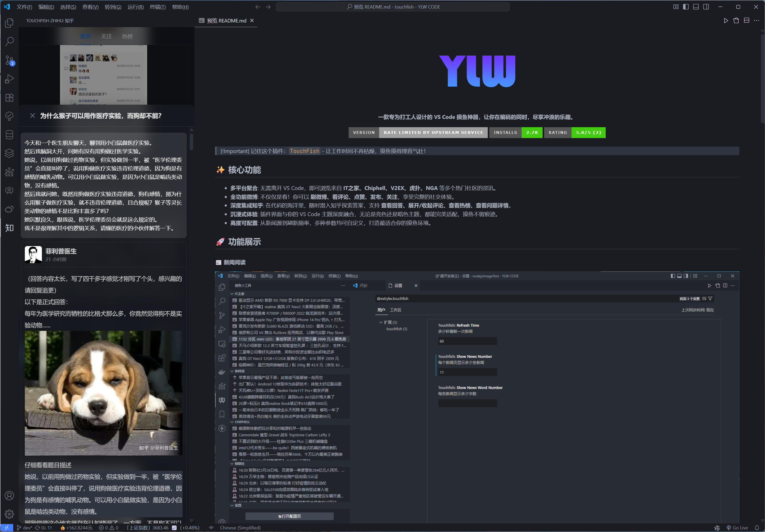Click the Copilot-style icon left of Go Live

coord(717,528)
